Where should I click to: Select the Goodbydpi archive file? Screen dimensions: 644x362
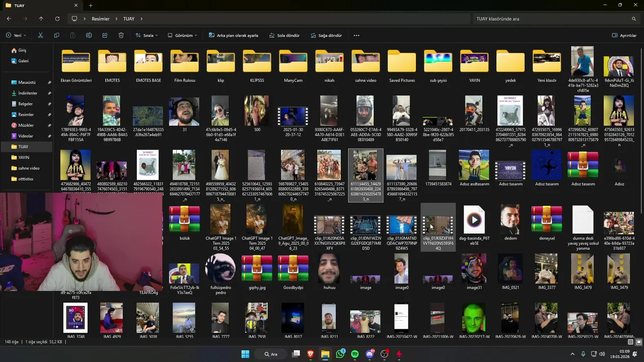293,273
